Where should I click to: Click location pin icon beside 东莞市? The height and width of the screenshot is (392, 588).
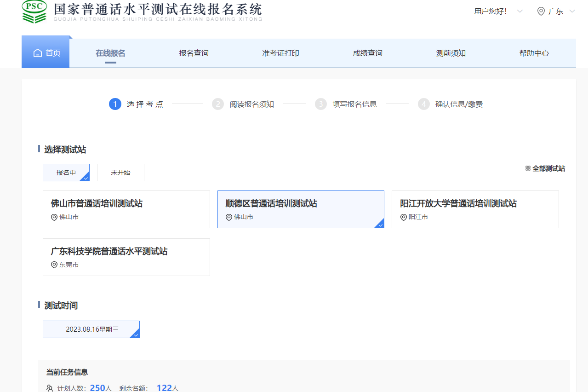click(x=54, y=265)
